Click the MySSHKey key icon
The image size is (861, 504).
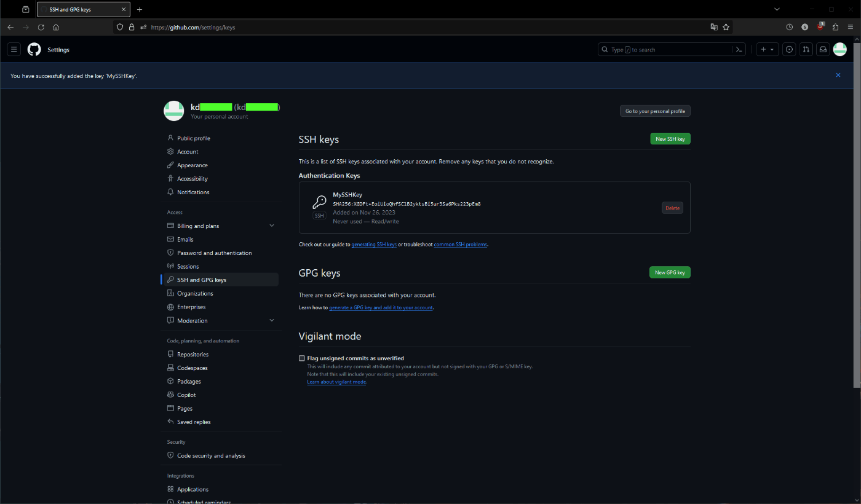pos(319,202)
